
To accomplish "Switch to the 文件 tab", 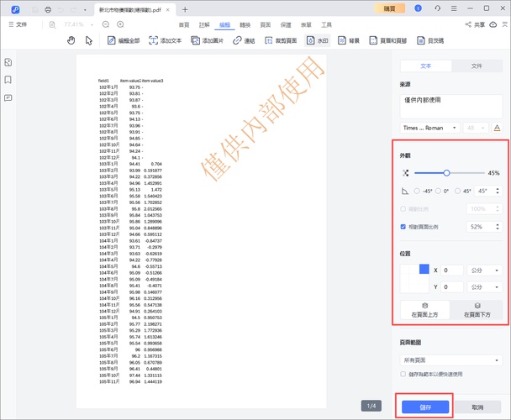I will [x=477, y=65].
